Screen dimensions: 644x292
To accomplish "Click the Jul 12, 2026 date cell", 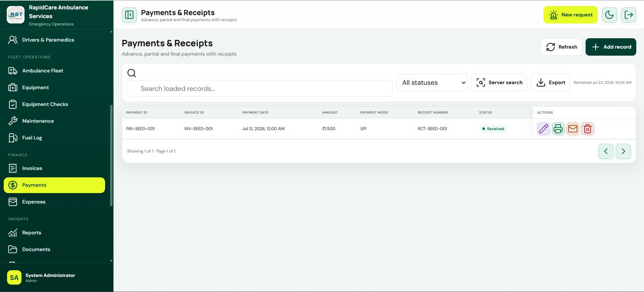I will point(263,129).
